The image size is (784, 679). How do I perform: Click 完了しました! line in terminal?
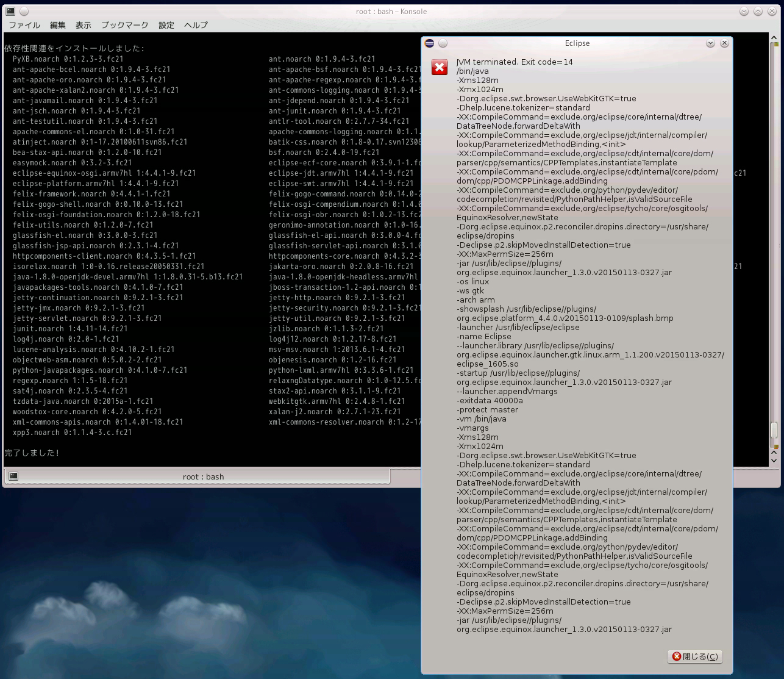[x=32, y=453]
